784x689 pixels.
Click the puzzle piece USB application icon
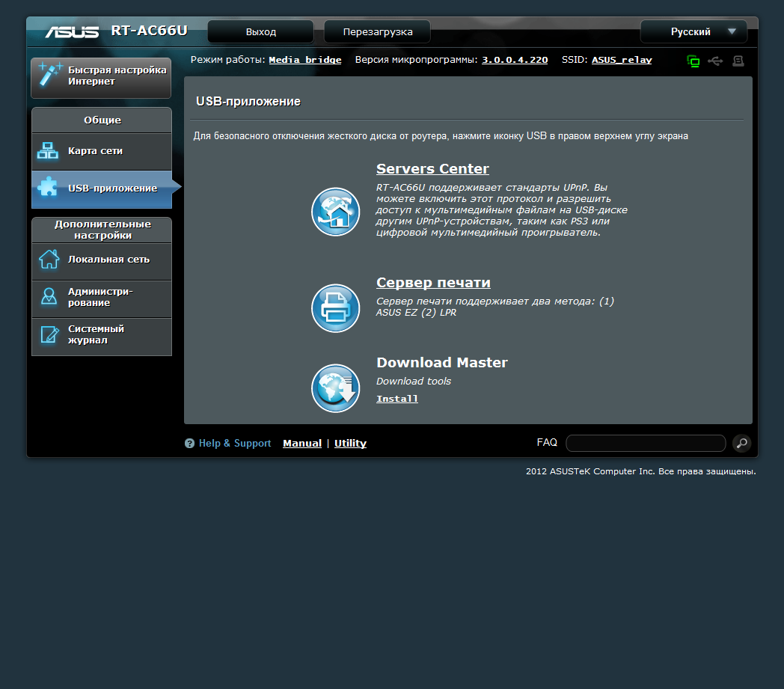coord(48,187)
